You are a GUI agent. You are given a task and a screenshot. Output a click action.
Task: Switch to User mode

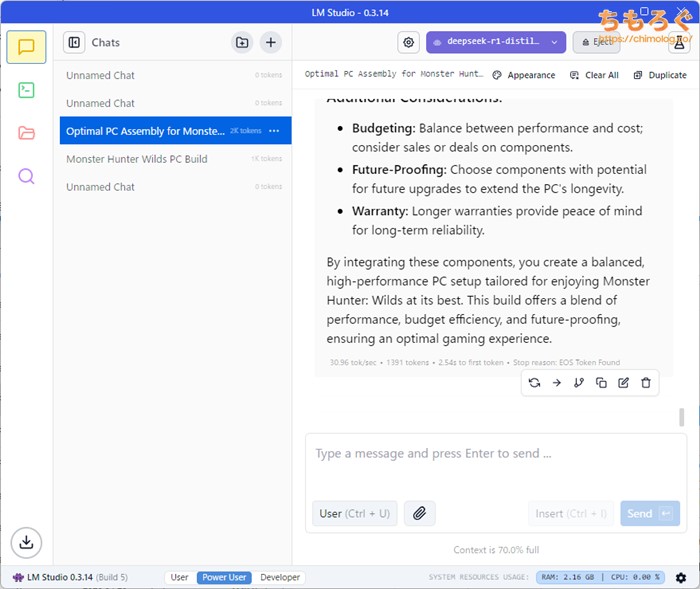click(x=179, y=577)
